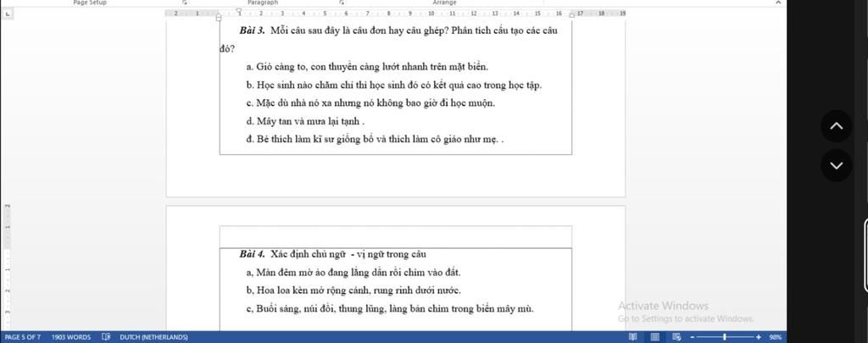Image resolution: width=868 pixels, height=343 pixels.
Task: Click the 'Bài 3.' heading text
Action: tap(252, 30)
